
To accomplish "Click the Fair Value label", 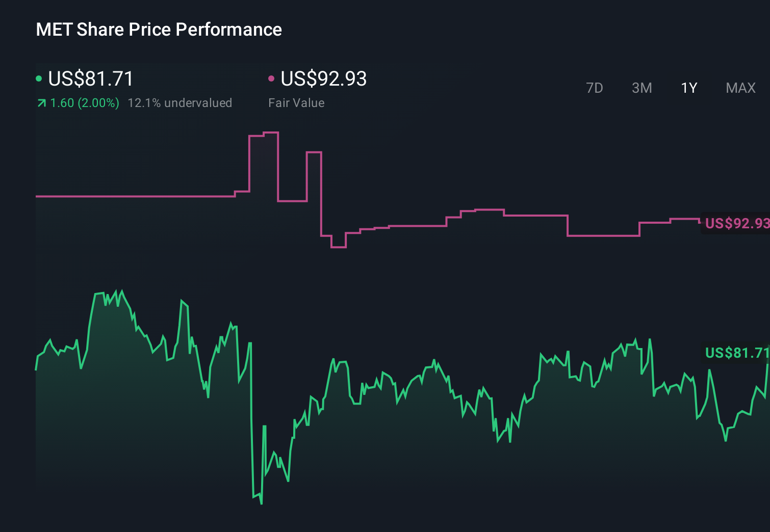I will (296, 102).
